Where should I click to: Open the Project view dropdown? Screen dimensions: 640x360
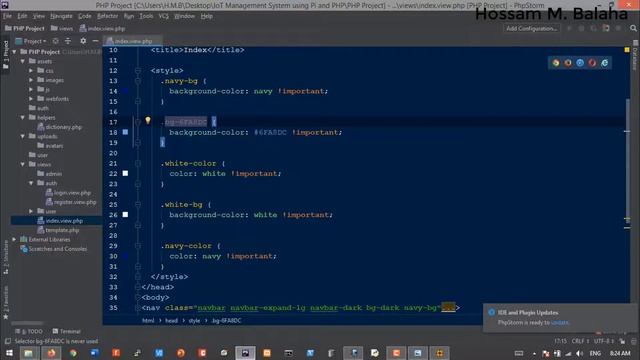click(x=31, y=41)
